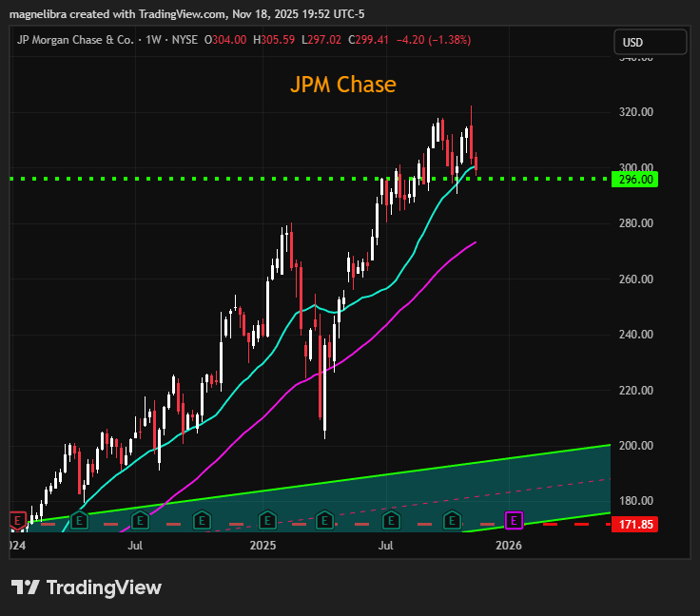The height and width of the screenshot is (616, 700).
Task: Click the 220.00 price axis label
Action: pos(635,391)
